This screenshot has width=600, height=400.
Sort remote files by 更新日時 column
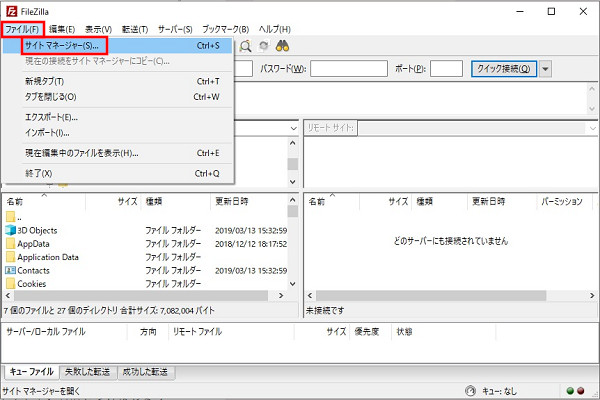click(501, 201)
